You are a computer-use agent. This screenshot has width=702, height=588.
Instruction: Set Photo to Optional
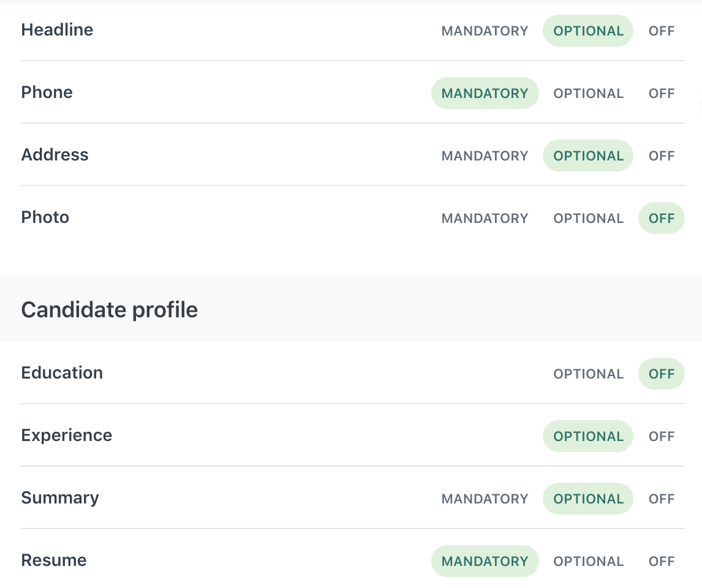(588, 218)
